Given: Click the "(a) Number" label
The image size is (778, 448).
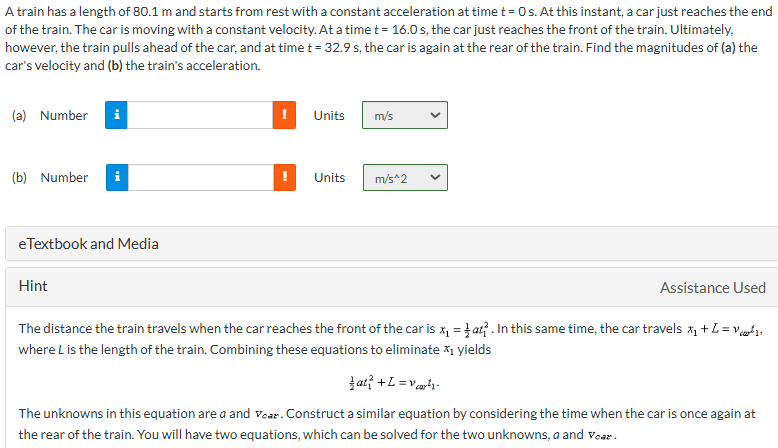Looking at the screenshot, I should click(50, 116).
